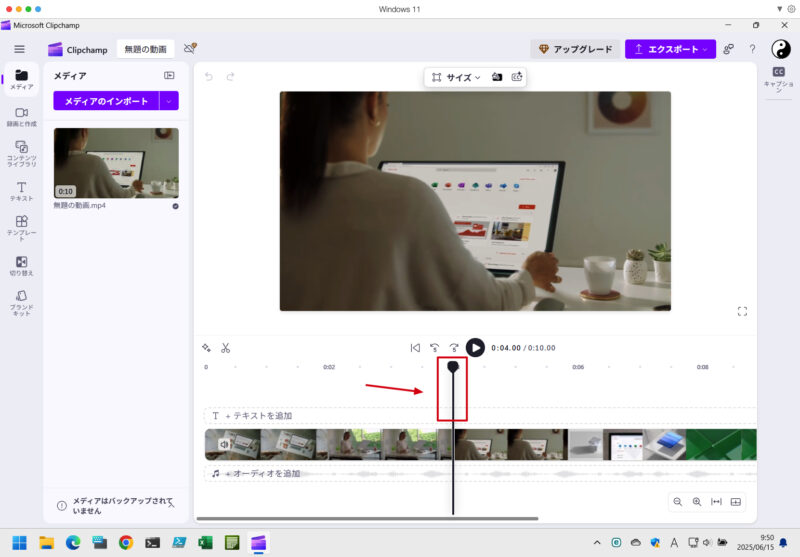This screenshot has height=557, width=800.
Task: Open the キャプション captions panel
Action: (x=779, y=79)
